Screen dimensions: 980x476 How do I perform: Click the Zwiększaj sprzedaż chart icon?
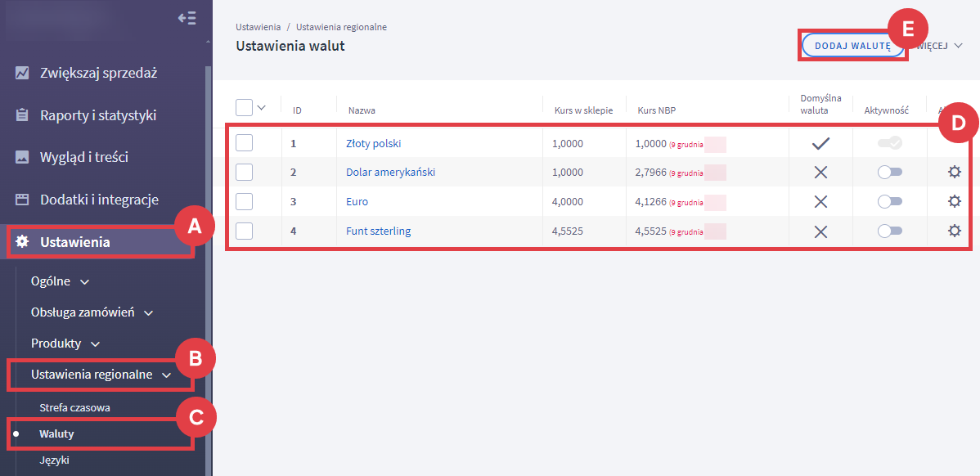coord(23,73)
